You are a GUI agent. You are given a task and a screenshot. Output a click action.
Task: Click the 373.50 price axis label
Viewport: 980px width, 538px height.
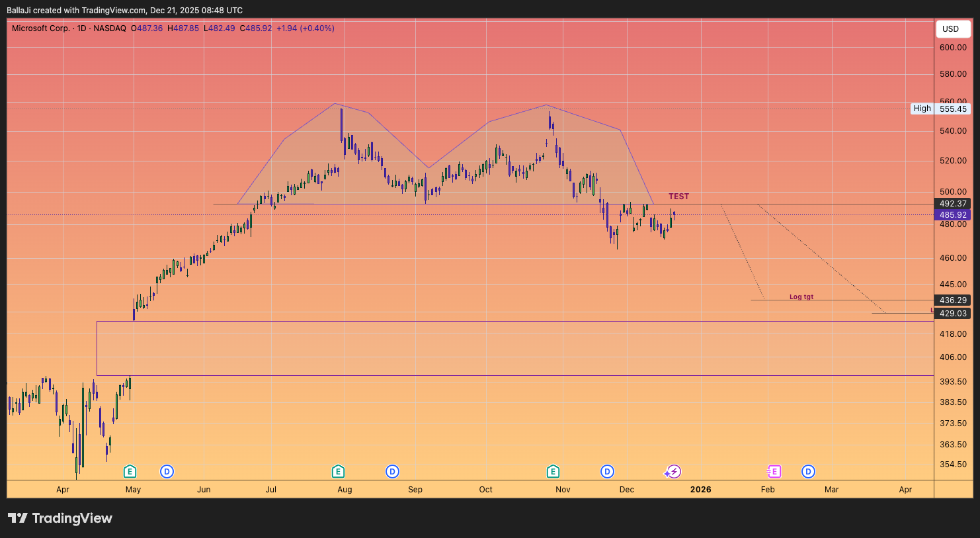click(953, 424)
